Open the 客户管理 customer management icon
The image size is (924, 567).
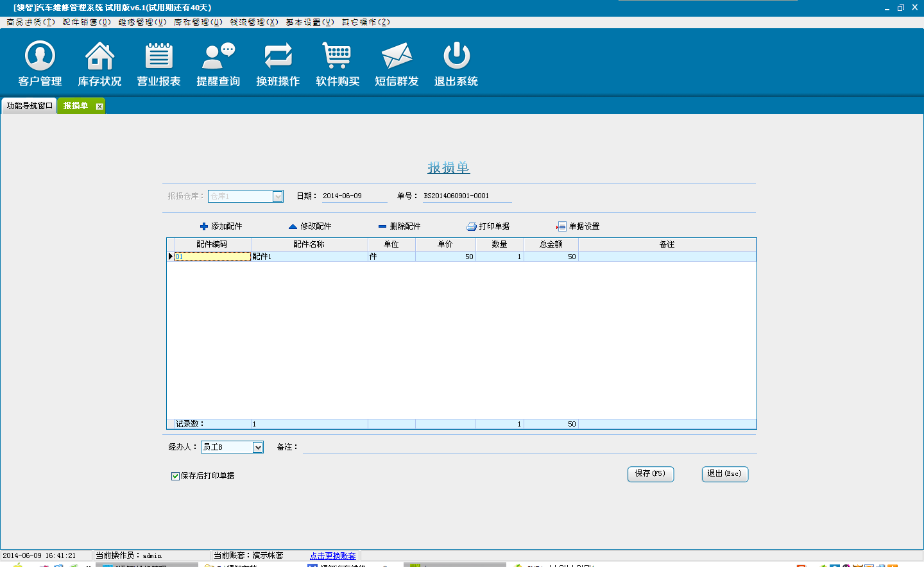point(40,56)
